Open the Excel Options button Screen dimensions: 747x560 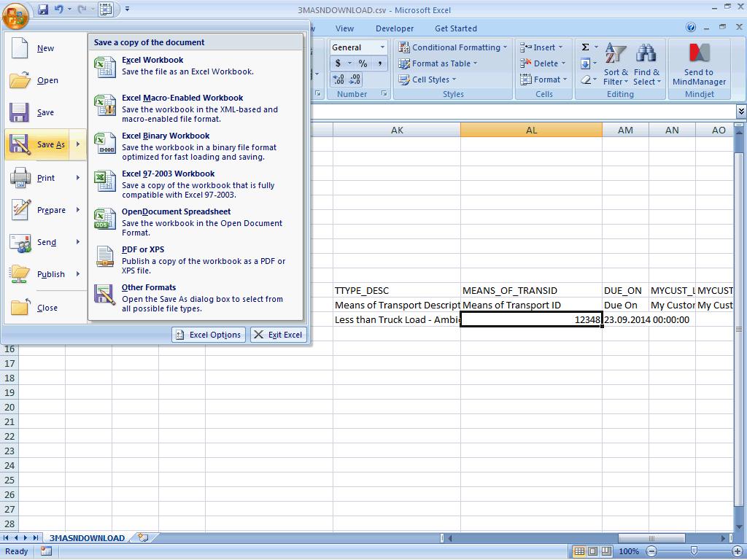(x=209, y=335)
